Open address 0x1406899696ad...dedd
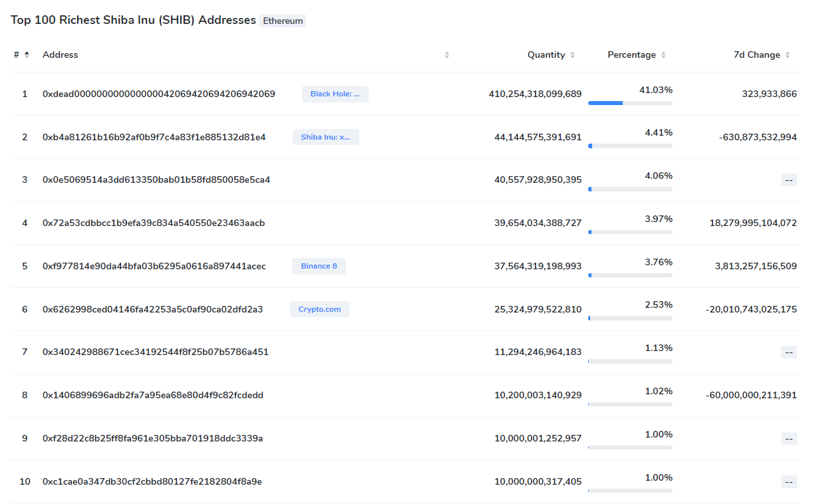Screen dimensions: 823x504 (153, 396)
